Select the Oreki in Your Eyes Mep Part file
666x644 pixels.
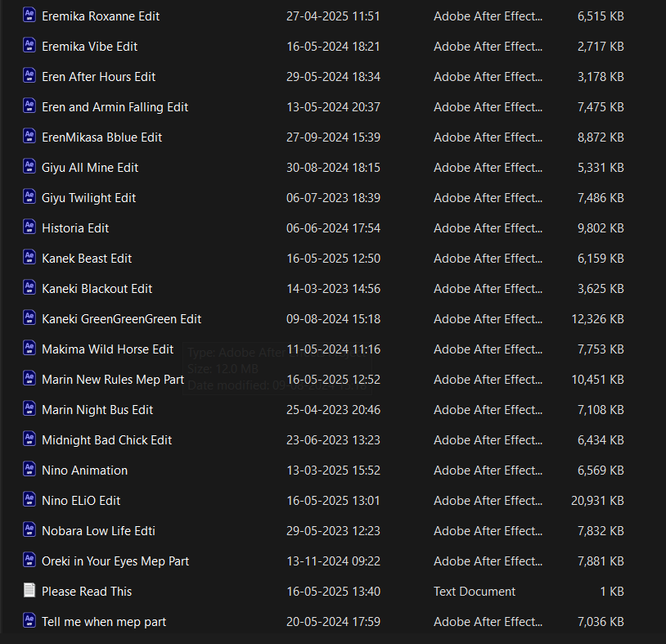pyautogui.click(x=115, y=561)
